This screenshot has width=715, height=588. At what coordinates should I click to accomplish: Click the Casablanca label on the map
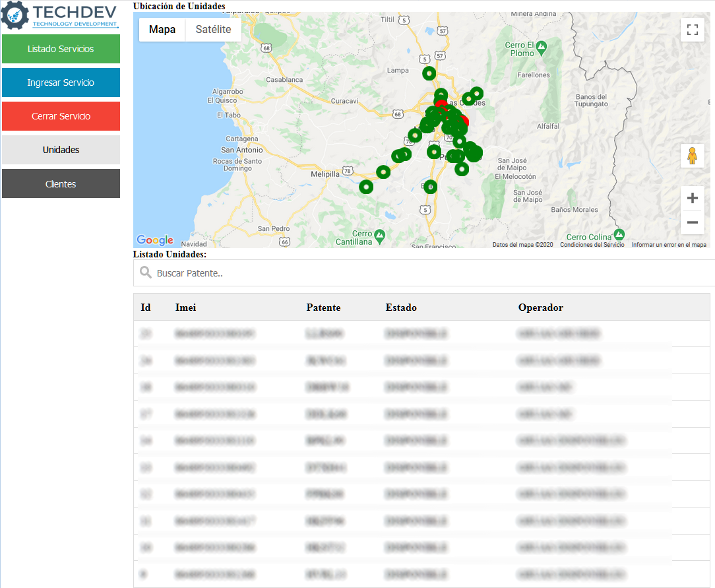point(284,80)
